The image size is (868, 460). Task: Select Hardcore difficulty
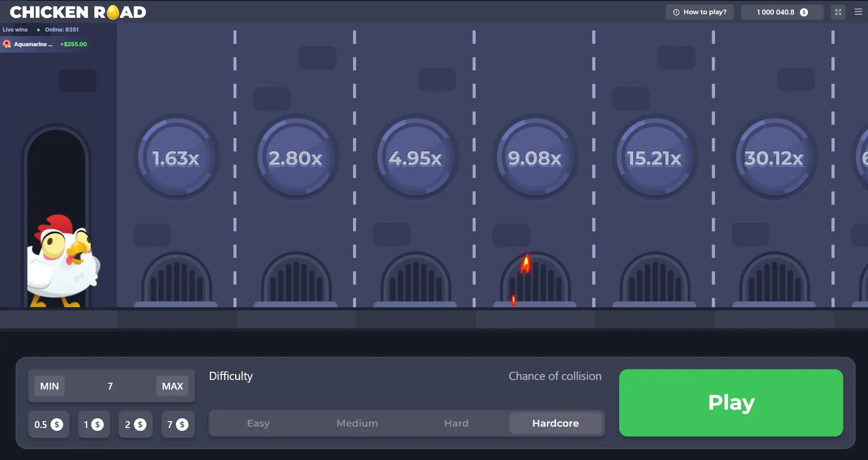(x=556, y=423)
